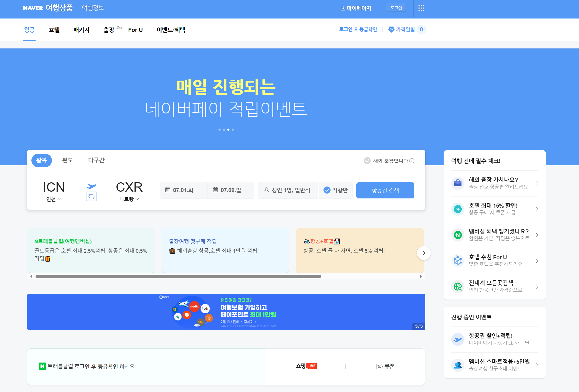This screenshot has height=392, width=579.
Task: Click the promo cards horizontal scrollbar
Action: pos(178,276)
